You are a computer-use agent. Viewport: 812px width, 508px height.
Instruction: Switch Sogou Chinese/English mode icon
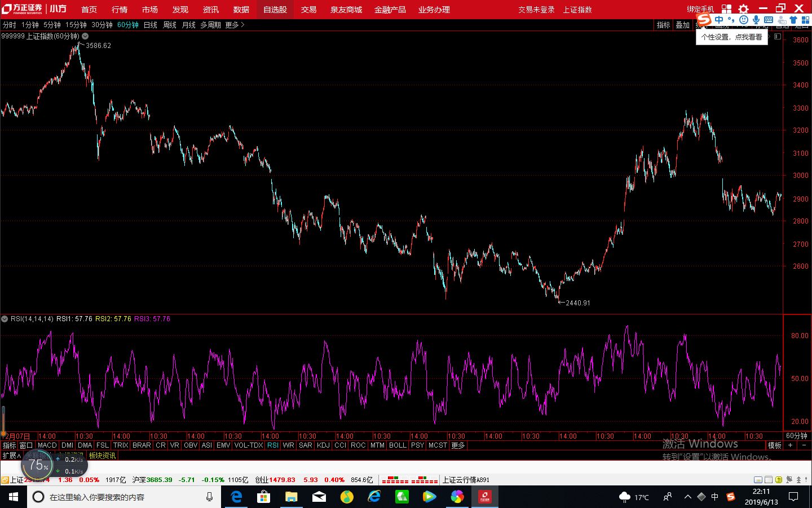pos(720,20)
